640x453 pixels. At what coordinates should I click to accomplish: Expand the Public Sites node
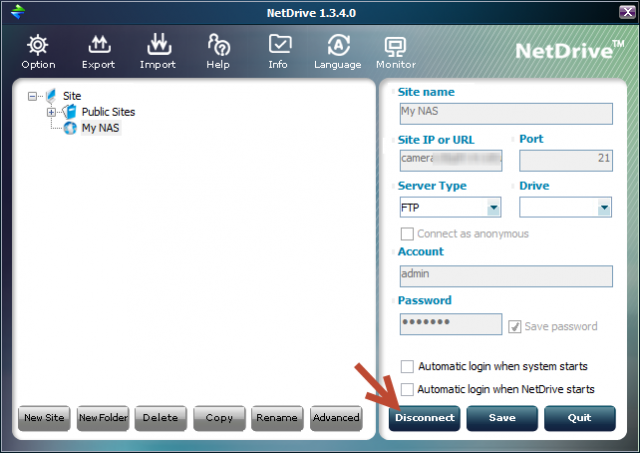point(51,112)
